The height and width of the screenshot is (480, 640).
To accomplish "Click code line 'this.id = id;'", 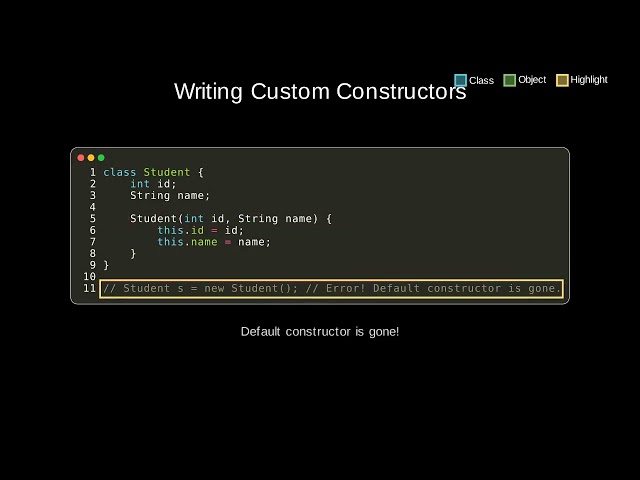I will click(200, 230).
